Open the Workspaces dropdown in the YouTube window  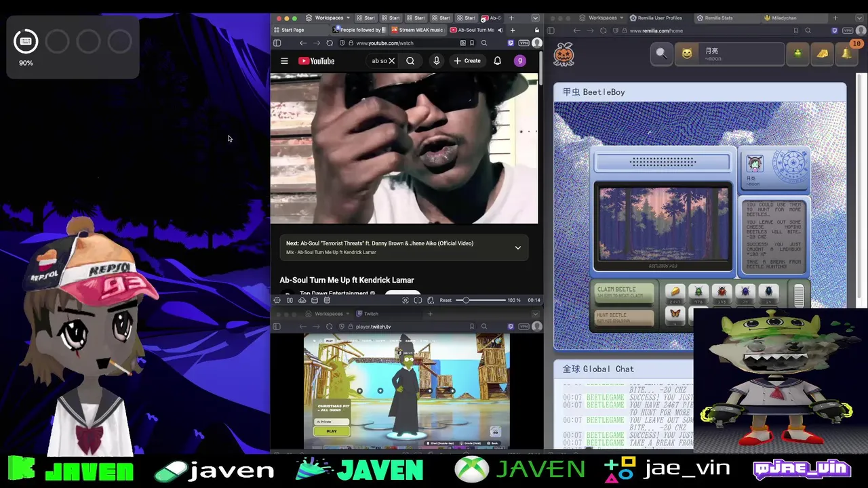(x=328, y=18)
